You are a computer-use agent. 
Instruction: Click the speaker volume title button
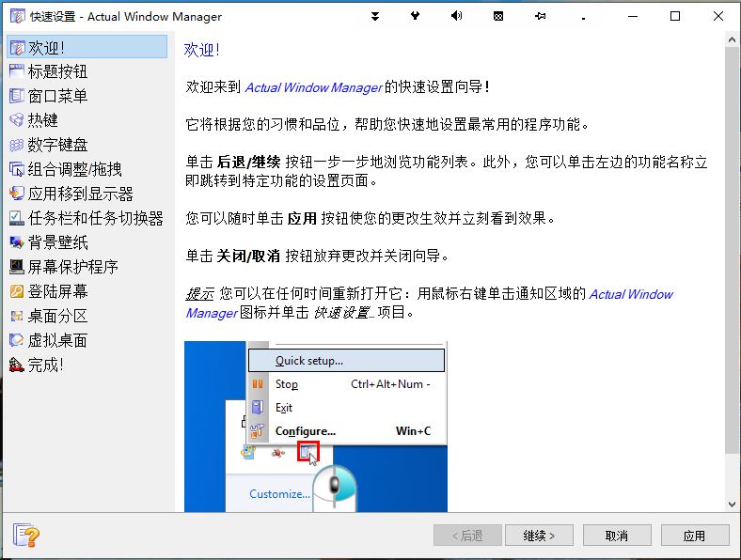(x=456, y=17)
